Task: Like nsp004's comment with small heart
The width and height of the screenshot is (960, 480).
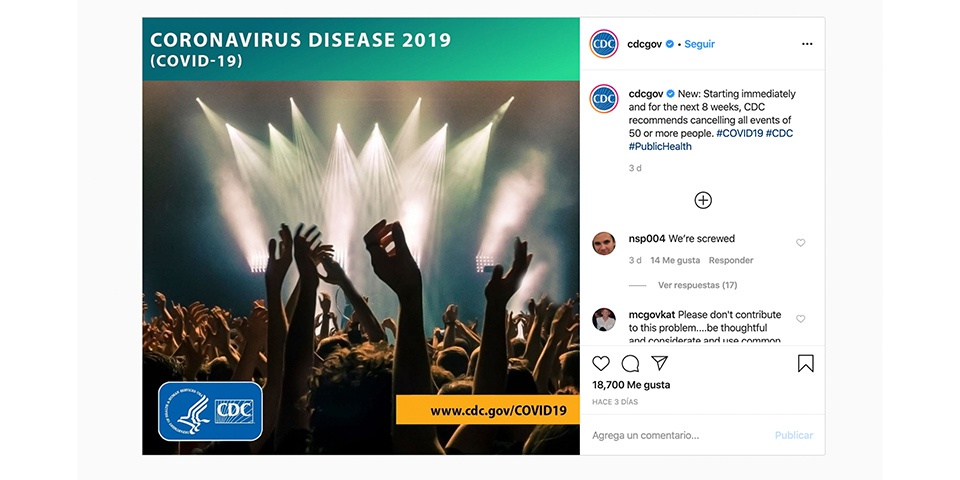Action: click(x=800, y=243)
